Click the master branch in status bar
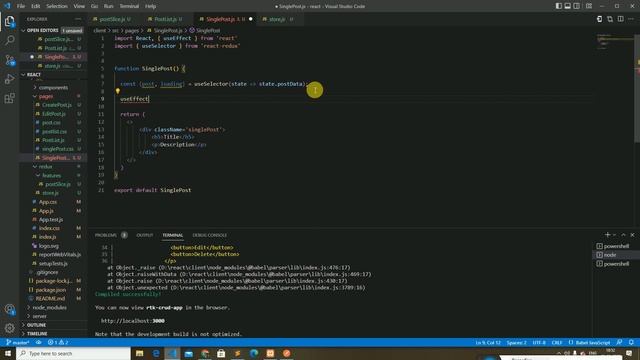The height and width of the screenshot is (360, 640). (18, 342)
